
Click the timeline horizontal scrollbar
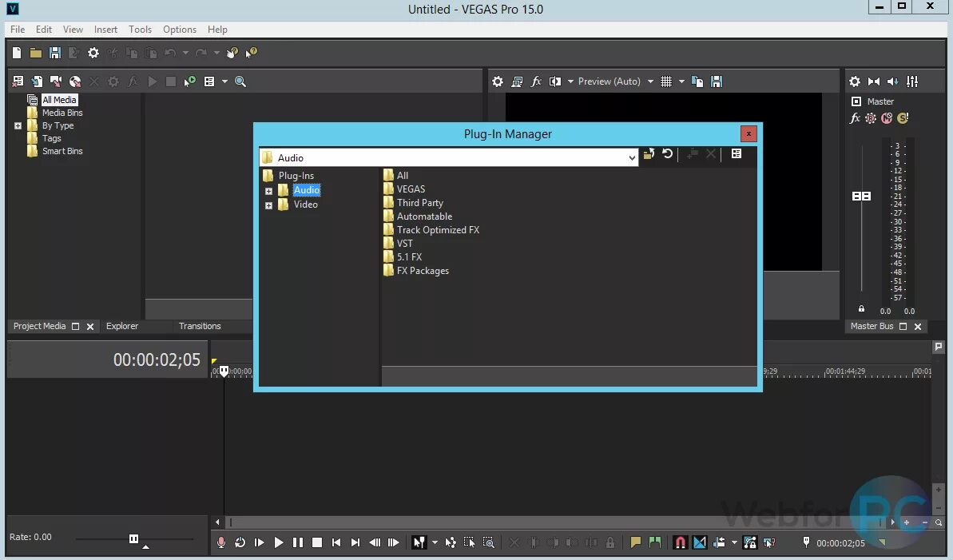tap(554, 522)
